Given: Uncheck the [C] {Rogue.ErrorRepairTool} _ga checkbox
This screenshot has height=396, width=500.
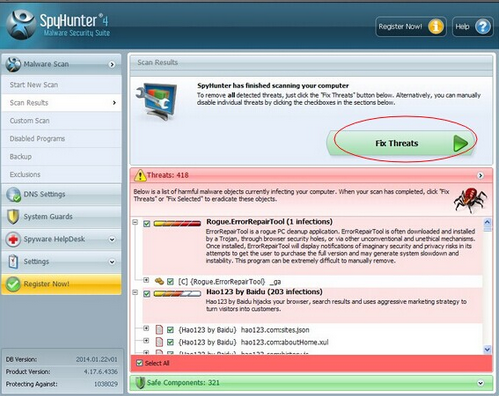Looking at the screenshot, I should pyautogui.click(x=170, y=282).
